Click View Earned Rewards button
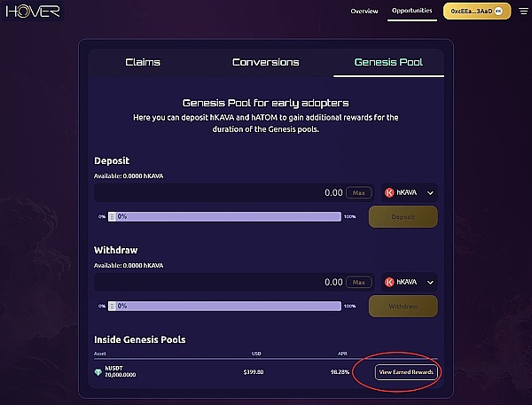The height and width of the screenshot is (405, 532). coord(407,372)
